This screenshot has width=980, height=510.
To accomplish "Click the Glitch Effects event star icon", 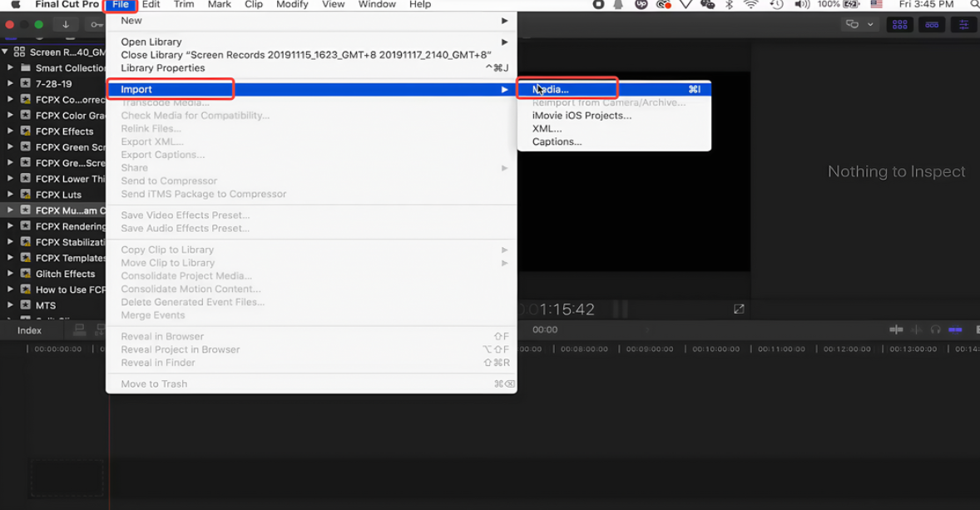I will tap(26, 273).
